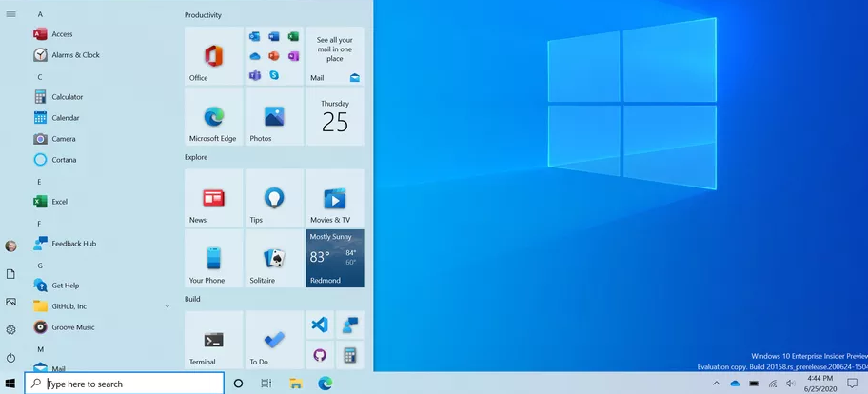Screen dimensions: 868x394
Task: Open OneDrive in the Office folder tile
Action: (x=255, y=56)
